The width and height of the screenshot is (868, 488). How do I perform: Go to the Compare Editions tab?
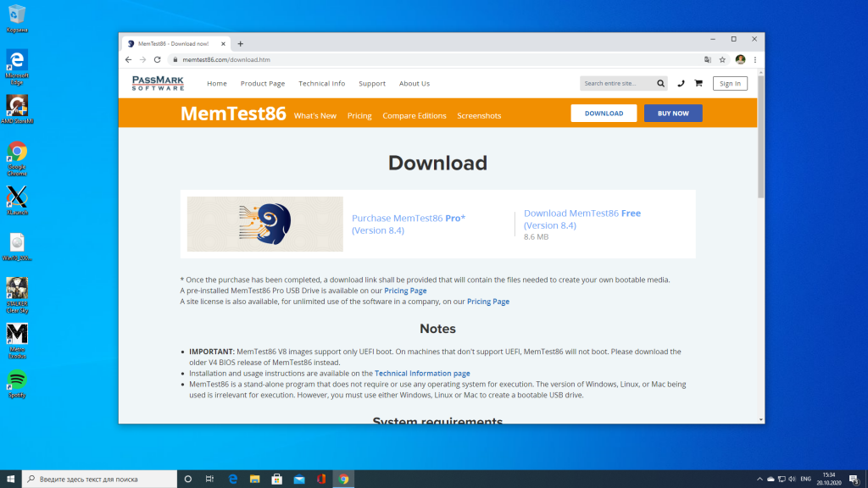414,115
